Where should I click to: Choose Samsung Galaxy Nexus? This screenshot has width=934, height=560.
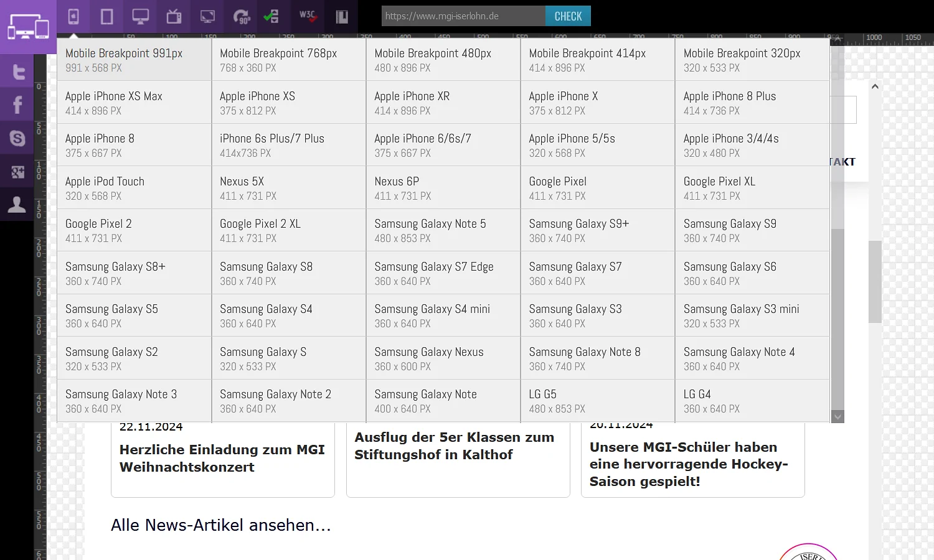[x=443, y=358]
